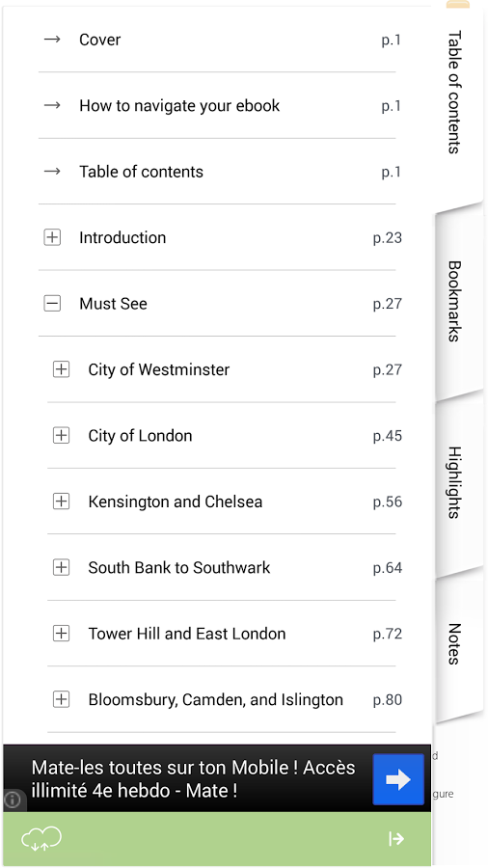Image resolution: width=488 pixels, height=868 pixels.
Task: Expand the Introduction section
Action: pyautogui.click(x=52, y=237)
